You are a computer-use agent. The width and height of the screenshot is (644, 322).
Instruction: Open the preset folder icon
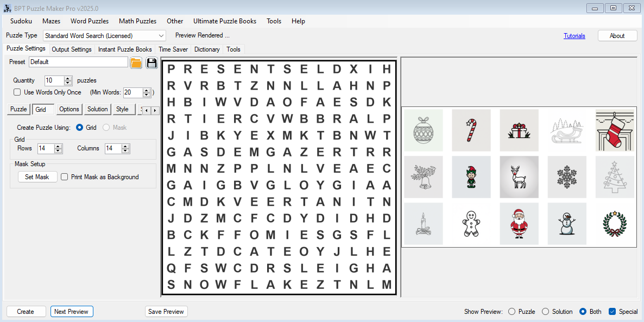(136, 62)
